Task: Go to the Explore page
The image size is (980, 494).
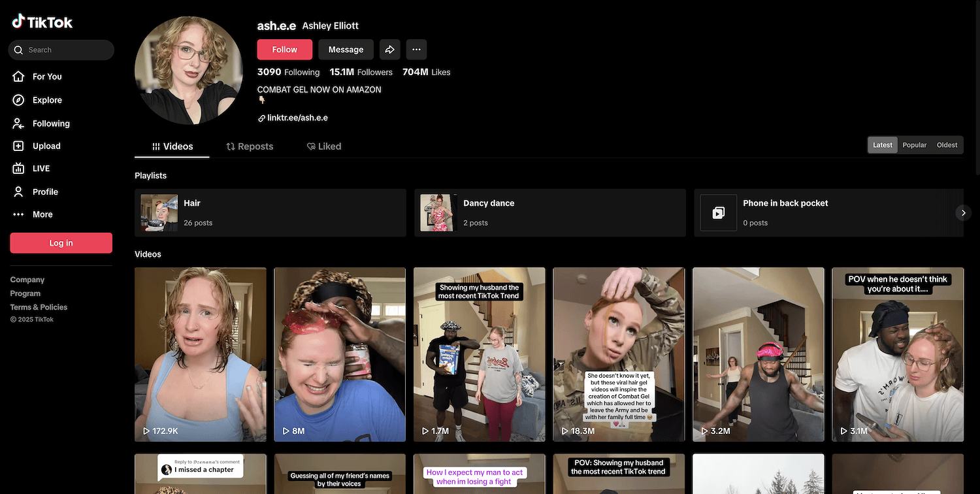Action: pos(46,100)
